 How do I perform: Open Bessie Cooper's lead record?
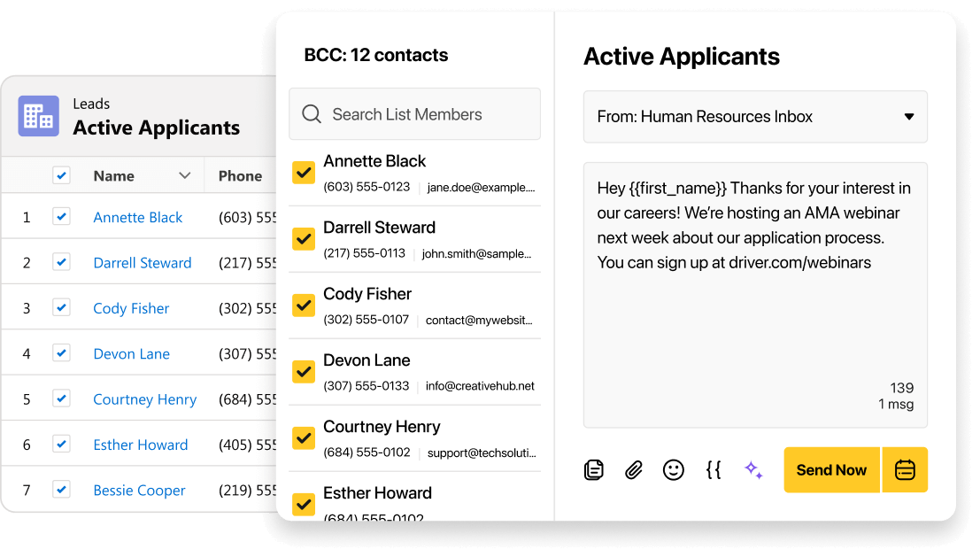pos(139,490)
